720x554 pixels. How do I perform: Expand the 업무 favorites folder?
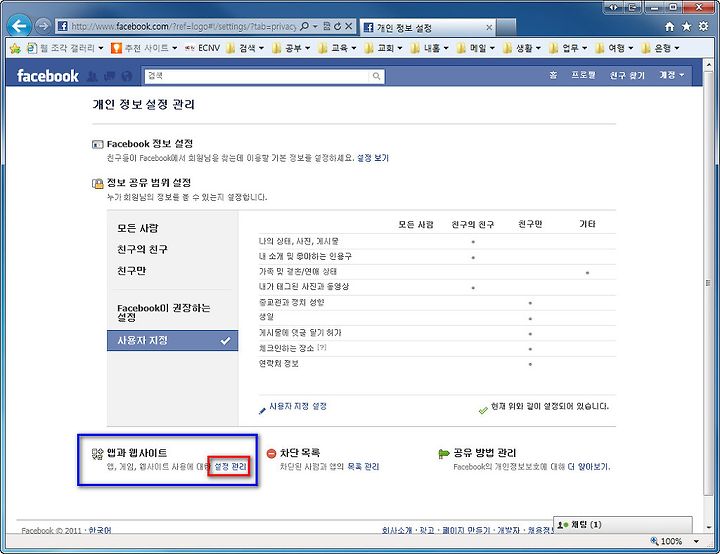click(x=568, y=48)
